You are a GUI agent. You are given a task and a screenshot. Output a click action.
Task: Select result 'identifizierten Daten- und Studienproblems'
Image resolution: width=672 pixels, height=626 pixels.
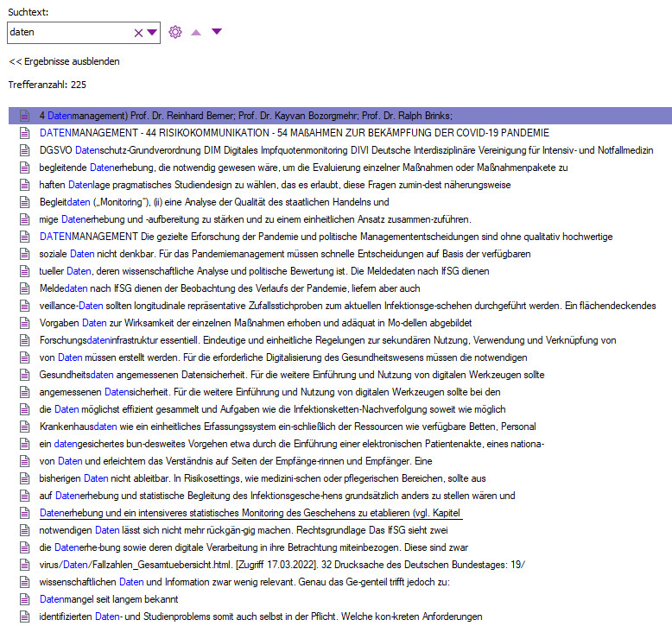(x=261, y=617)
